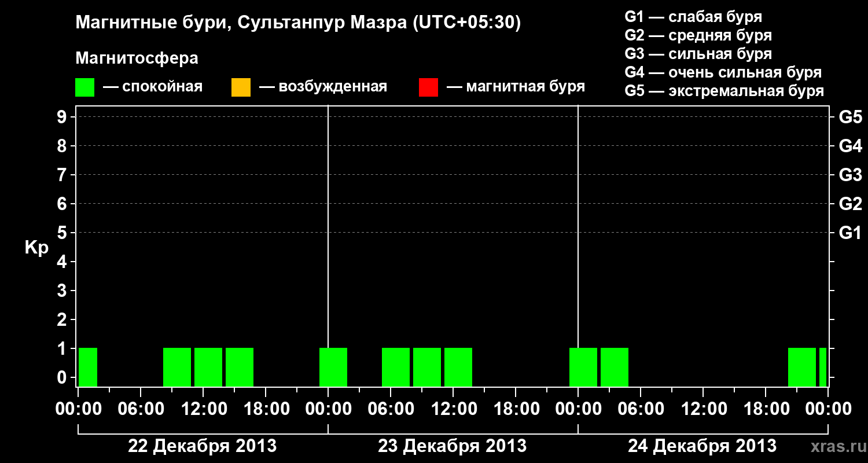Click the green bar spanning 12:00 on 22 Декабря
The width and height of the screenshot is (868, 463).
point(208,367)
